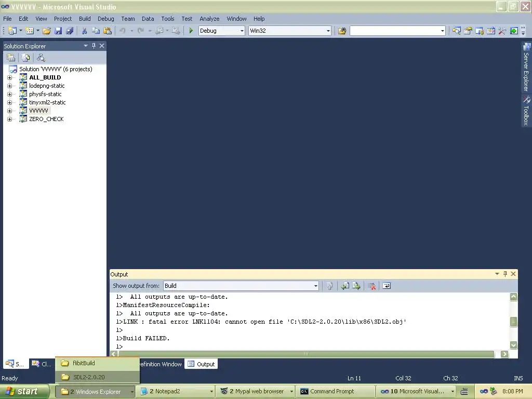The width and height of the screenshot is (532, 399).
Task: Click Output vertical scrollbar thumb
Action: tap(514, 322)
